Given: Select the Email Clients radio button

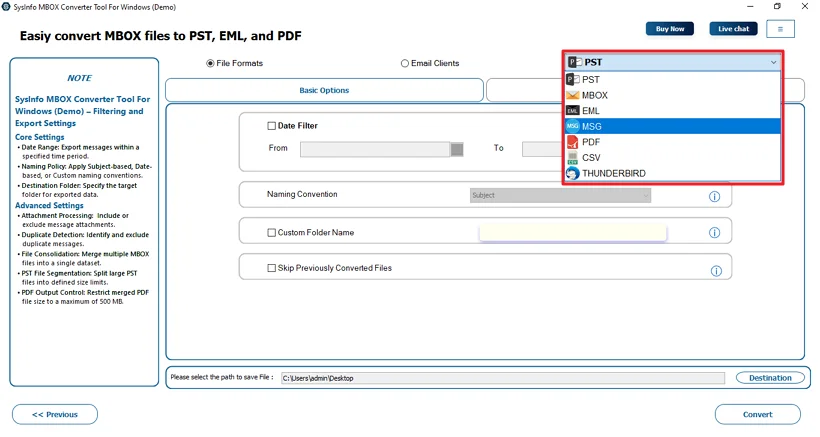Looking at the screenshot, I should 405,63.
